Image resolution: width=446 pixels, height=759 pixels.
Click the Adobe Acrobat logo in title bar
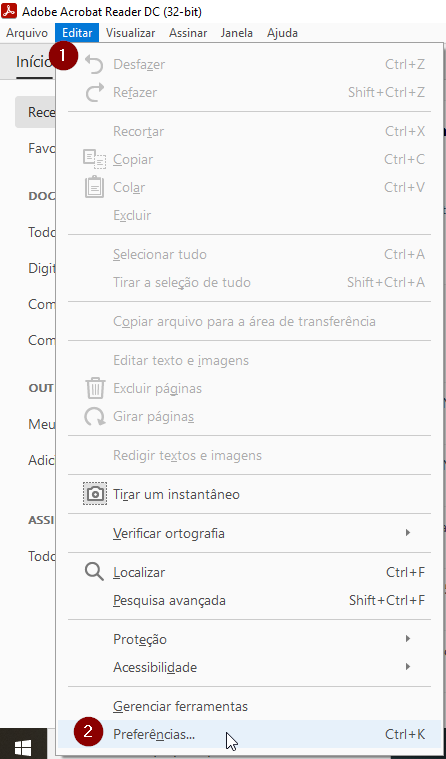(x=9, y=11)
